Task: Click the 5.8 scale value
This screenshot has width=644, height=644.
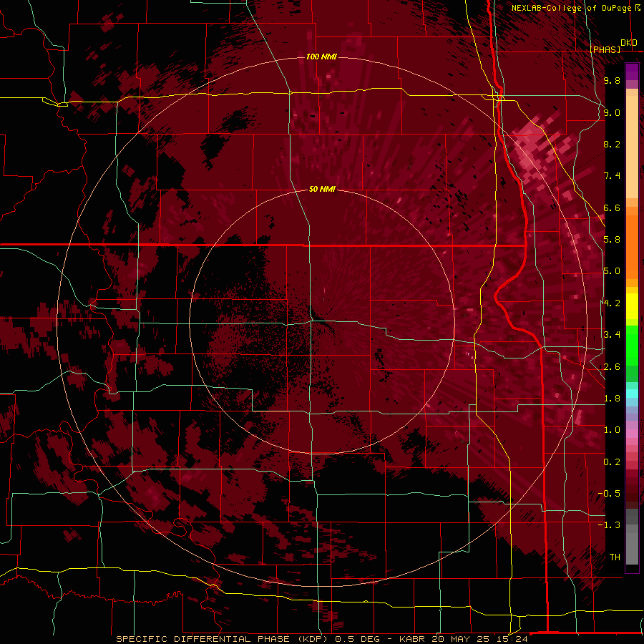Action: pyautogui.click(x=612, y=240)
